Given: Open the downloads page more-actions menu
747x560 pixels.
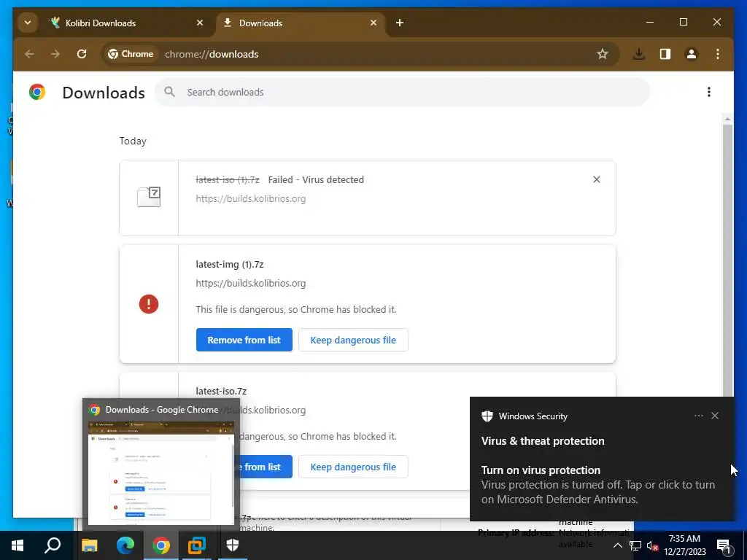Looking at the screenshot, I should pos(709,92).
